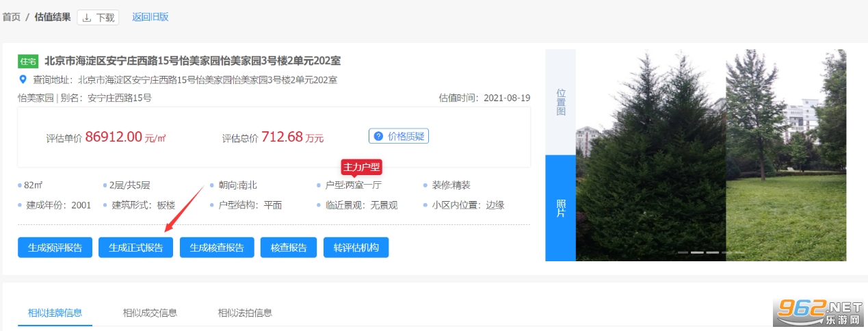Open the 相似法拍信息 tab
This screenshot has height=331, width=868.
245,313
